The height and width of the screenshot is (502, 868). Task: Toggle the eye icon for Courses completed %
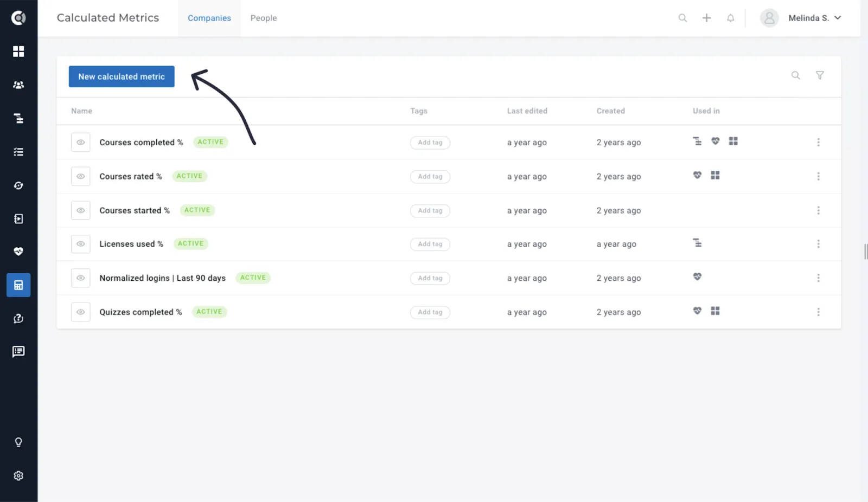(81, 143)
